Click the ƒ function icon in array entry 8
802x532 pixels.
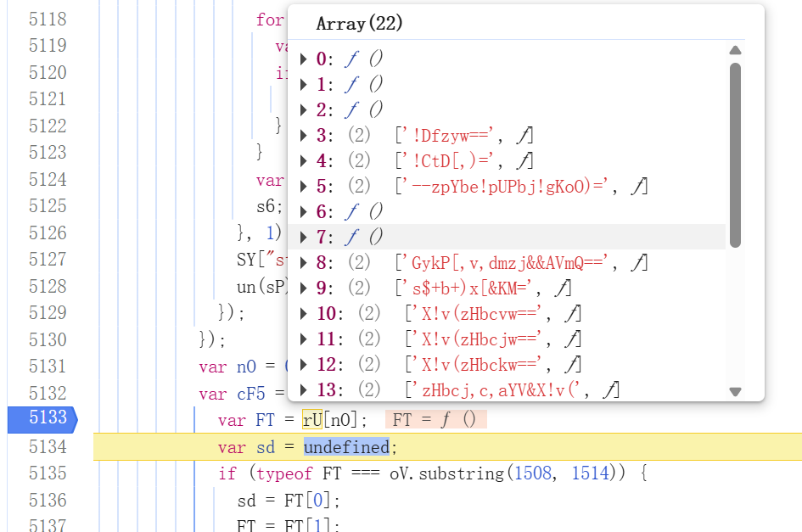tap(640, 263)
